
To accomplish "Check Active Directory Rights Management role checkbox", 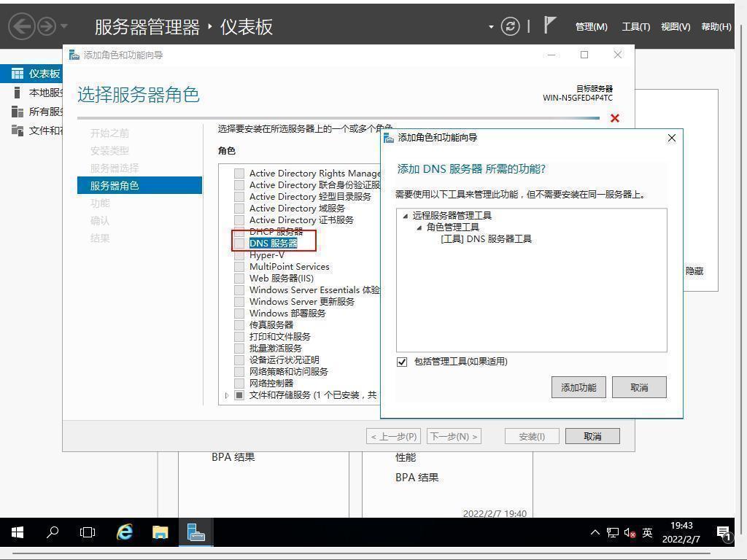I will (239, 174).
